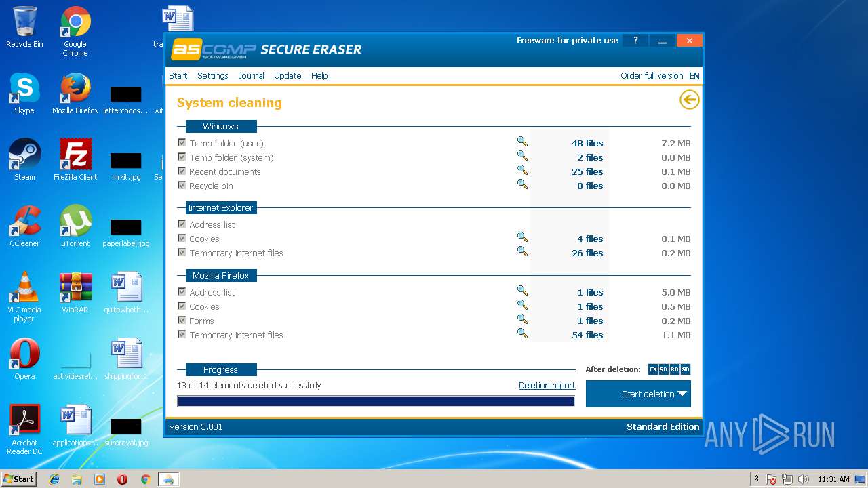Select the Mozilla Firefox desktop shortcut
Viewport: 868px width, 488px height.
pyautogui.click(x=75, y=94)
